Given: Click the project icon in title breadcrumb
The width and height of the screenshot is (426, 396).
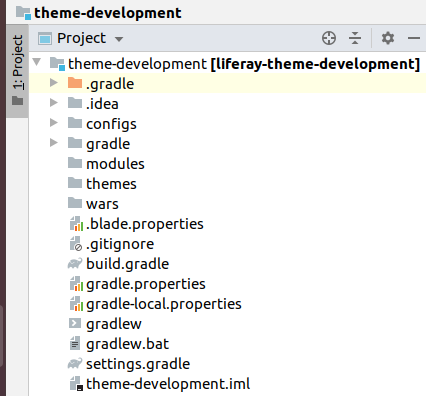Looking at the screenshot, I should [23, 13].
